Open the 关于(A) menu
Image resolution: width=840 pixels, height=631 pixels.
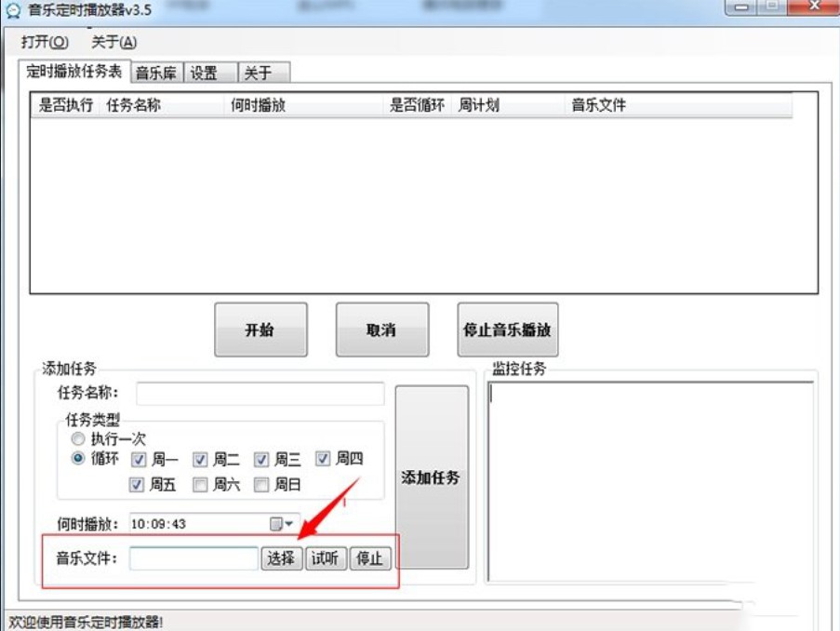coord(114,42)
